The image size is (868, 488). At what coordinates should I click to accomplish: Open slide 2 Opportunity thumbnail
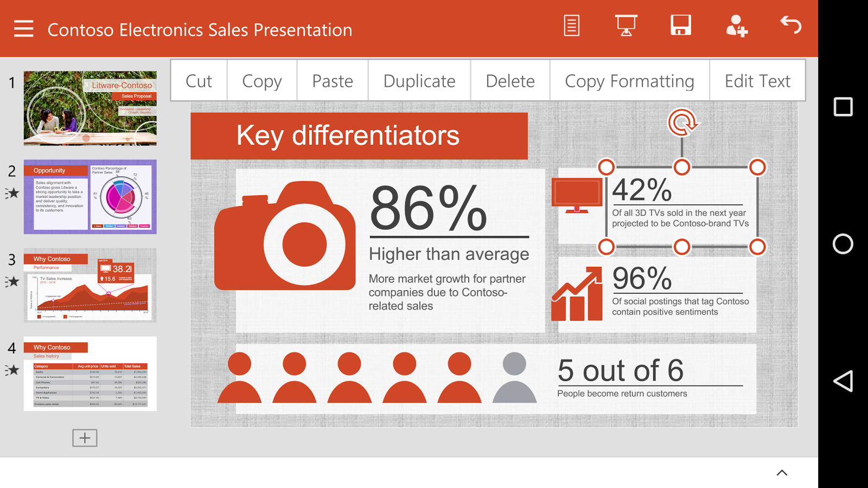pos(90,197)
